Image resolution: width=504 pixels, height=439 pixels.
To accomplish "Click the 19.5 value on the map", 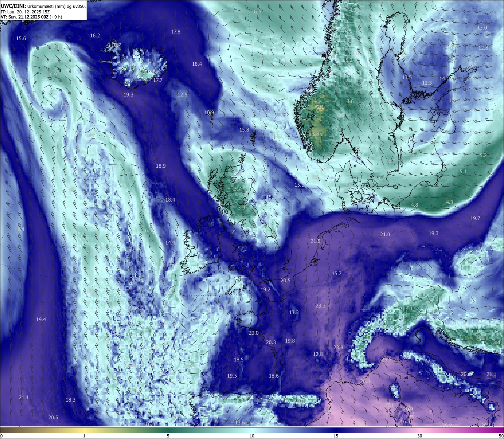I will [232, 376].
